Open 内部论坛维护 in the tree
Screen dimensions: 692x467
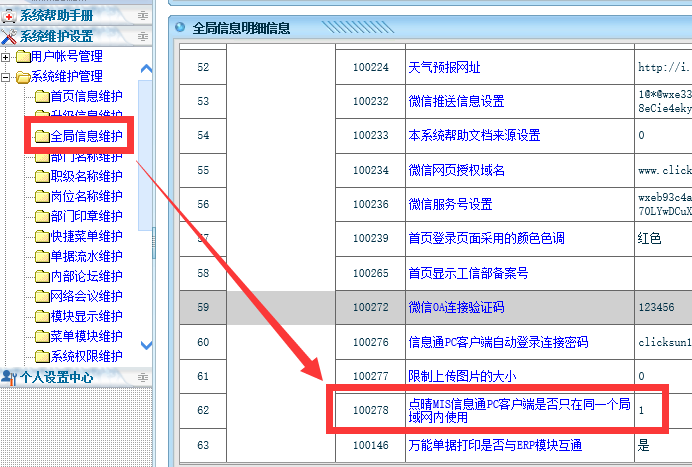tap(86, 276)
